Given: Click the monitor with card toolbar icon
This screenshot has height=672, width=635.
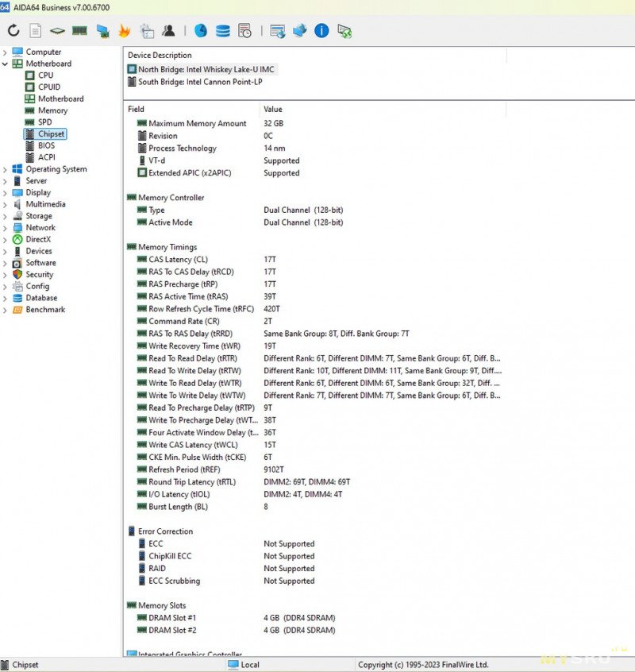Looking at the screenshot, I should [102, 31].
